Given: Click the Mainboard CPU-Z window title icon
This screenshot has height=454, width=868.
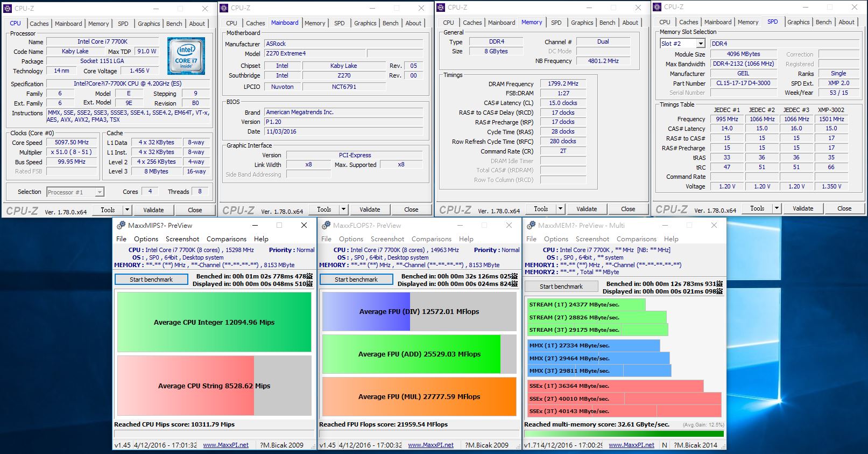Looking at the screenshot, I should (x=224, y=8).
